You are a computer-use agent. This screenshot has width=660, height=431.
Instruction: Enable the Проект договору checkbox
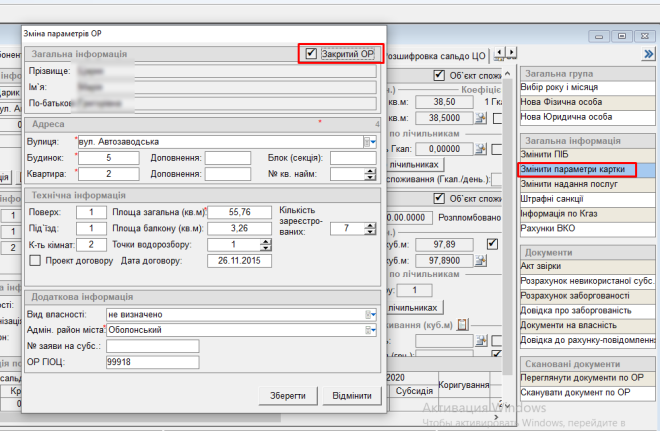pos(36,261)
